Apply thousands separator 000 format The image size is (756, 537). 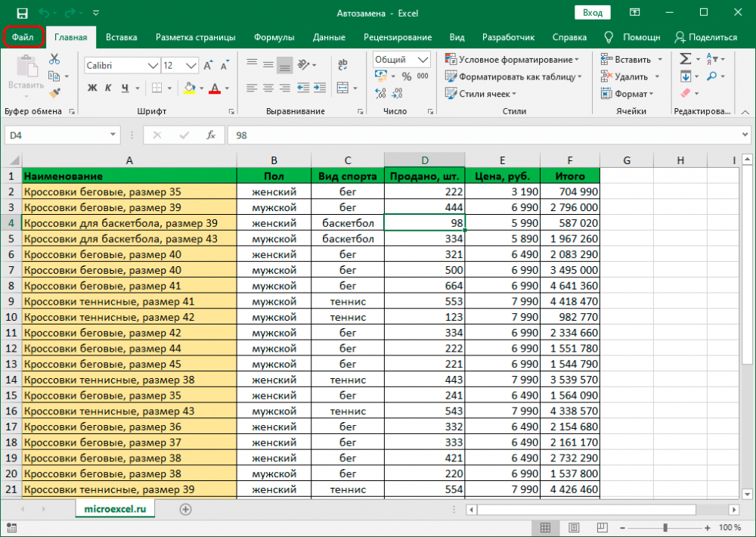click(x=423, y=76)
